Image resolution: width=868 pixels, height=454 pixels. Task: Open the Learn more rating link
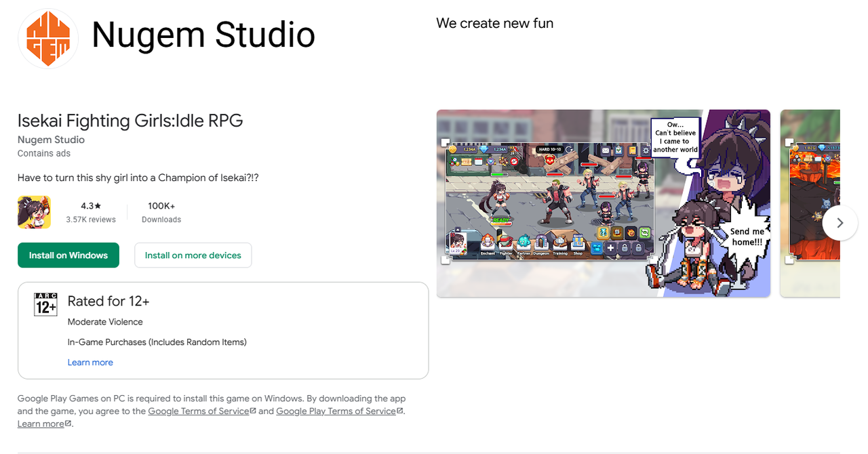tap(90, 363)
